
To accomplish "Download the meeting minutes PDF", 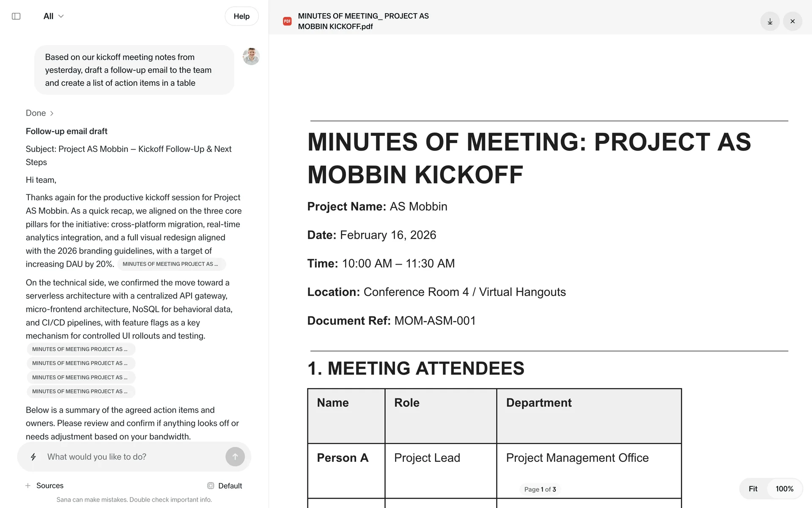I will coord(770,21).
